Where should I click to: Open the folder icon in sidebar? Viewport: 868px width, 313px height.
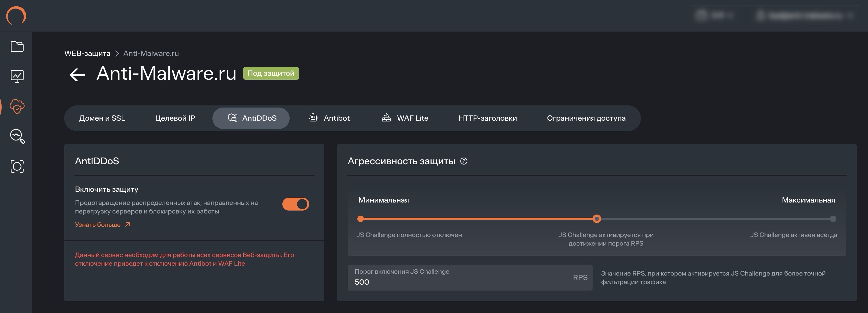coord(17,47)
